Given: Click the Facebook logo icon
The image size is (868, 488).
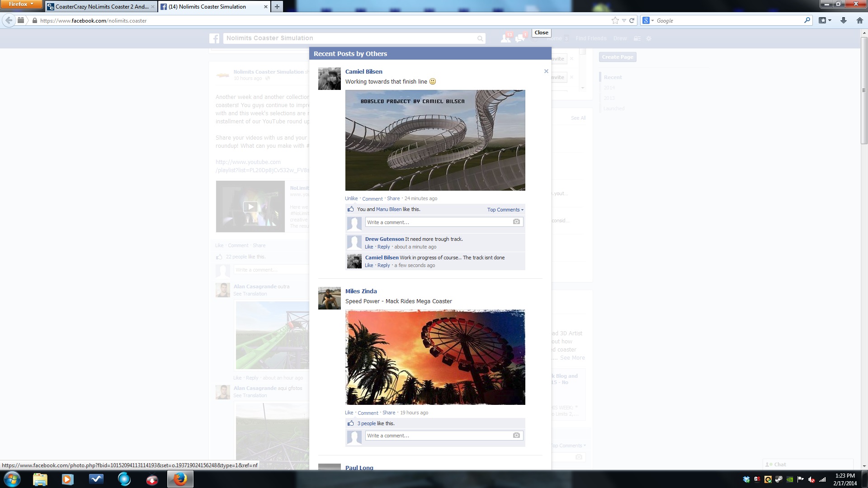Looking at the screenshot, I should (x=214, y=38).
